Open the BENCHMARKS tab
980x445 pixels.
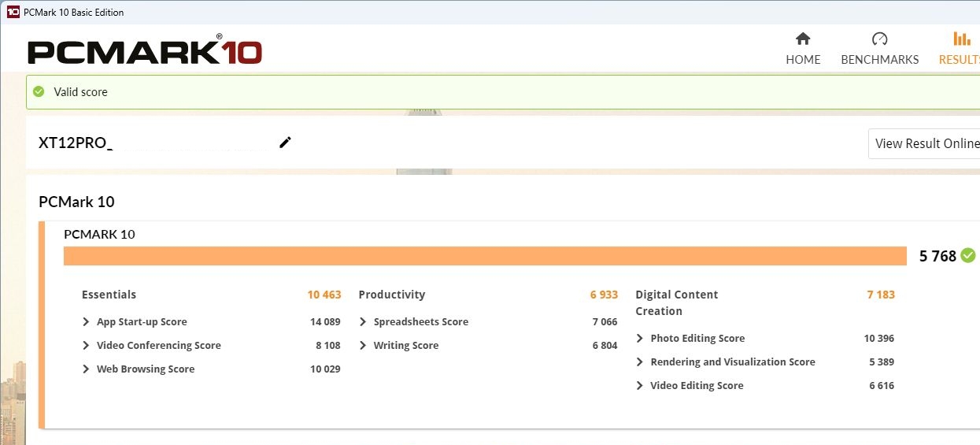pos(879,49)
